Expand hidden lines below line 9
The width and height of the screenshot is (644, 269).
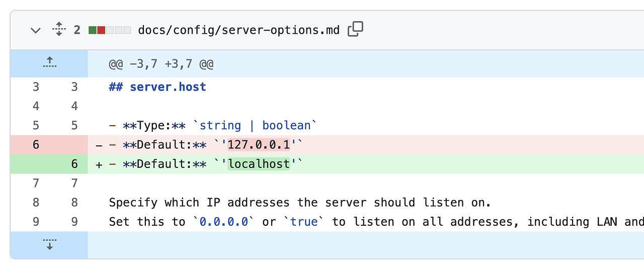(49, 245)
